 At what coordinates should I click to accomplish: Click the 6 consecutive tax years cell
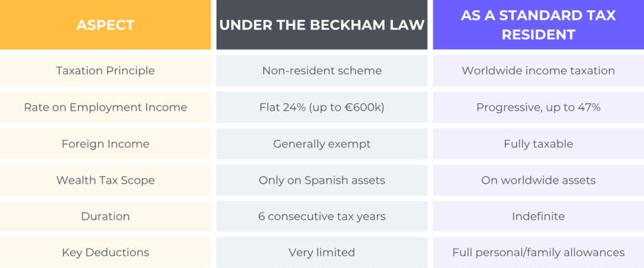pyautogui.click(x=321, y=216)
